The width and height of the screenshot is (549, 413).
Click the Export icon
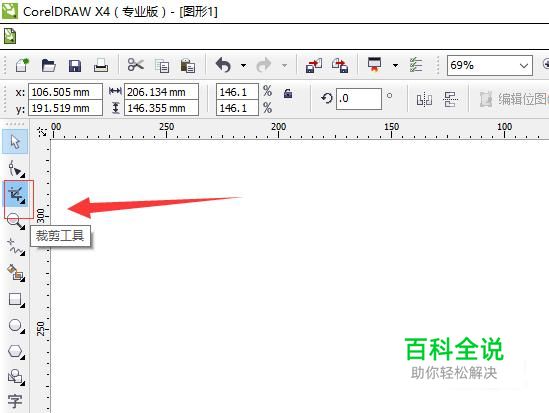click(340, 65)
